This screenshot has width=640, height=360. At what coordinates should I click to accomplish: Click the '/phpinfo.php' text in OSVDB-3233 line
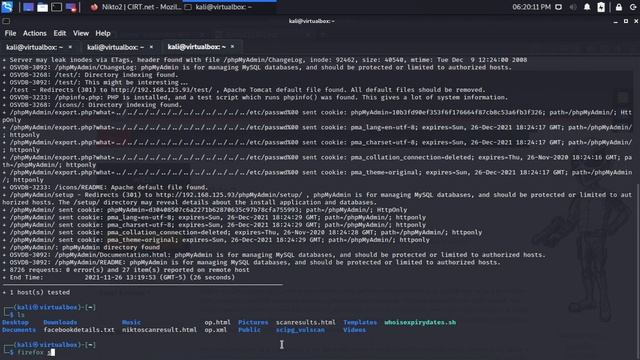coord(77,97)
